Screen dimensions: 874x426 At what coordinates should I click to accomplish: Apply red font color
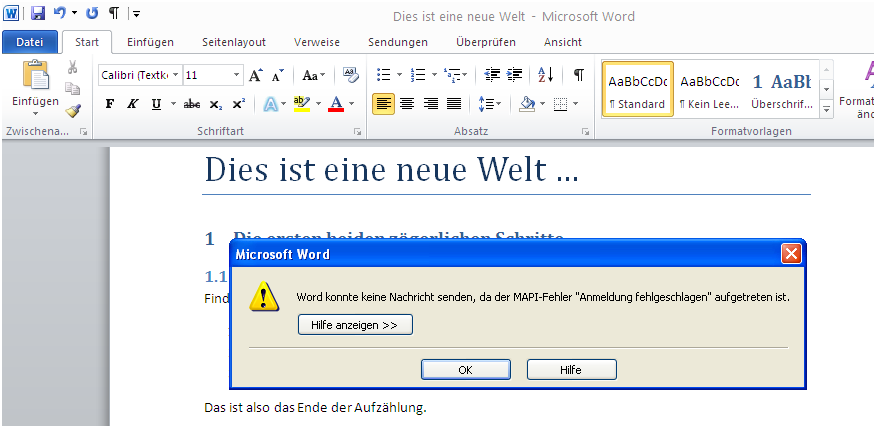pyautogui.click(x=336, y=104)
